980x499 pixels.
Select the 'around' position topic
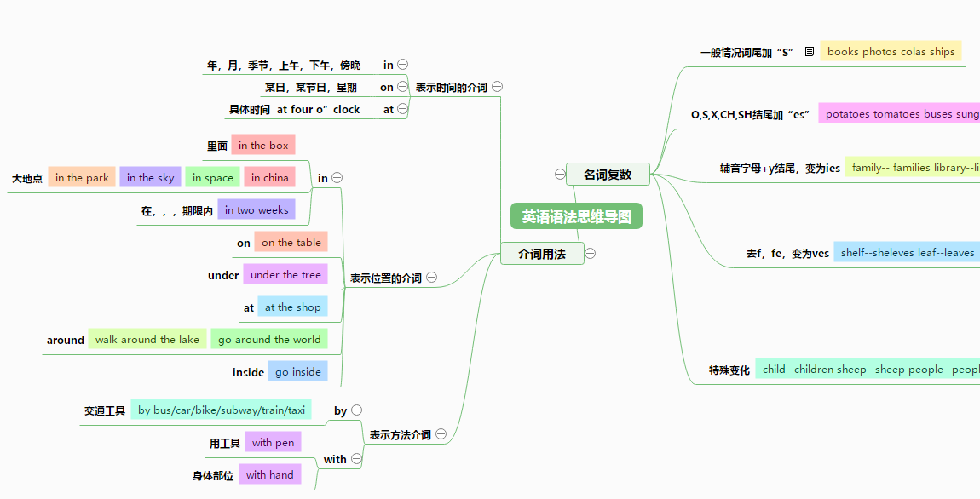pos(65,340)
